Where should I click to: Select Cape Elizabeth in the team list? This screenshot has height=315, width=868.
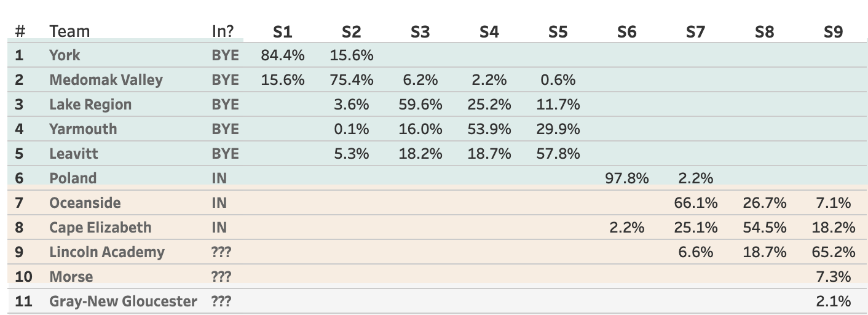100,228
